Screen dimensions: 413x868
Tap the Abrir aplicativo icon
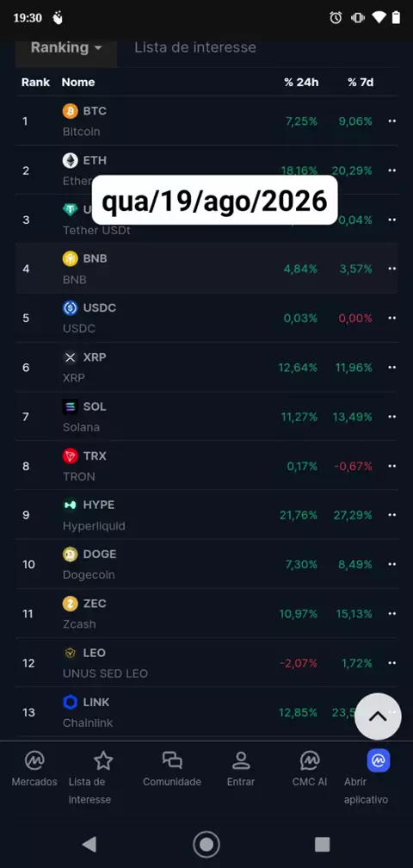pos(379,760)
